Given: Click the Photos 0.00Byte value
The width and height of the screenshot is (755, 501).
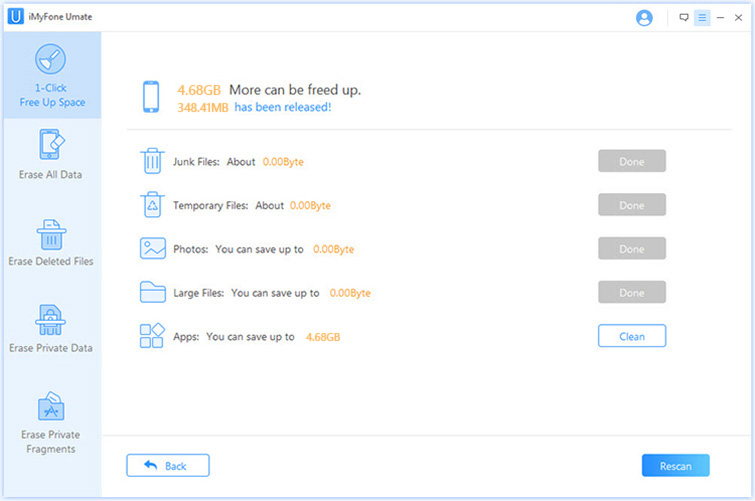Looking at the screenshot, I should coord(333,250).
